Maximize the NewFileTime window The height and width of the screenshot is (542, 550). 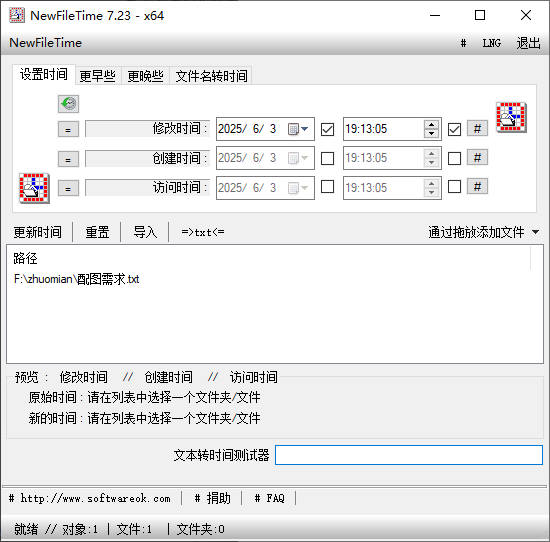[x=480, y=15]
